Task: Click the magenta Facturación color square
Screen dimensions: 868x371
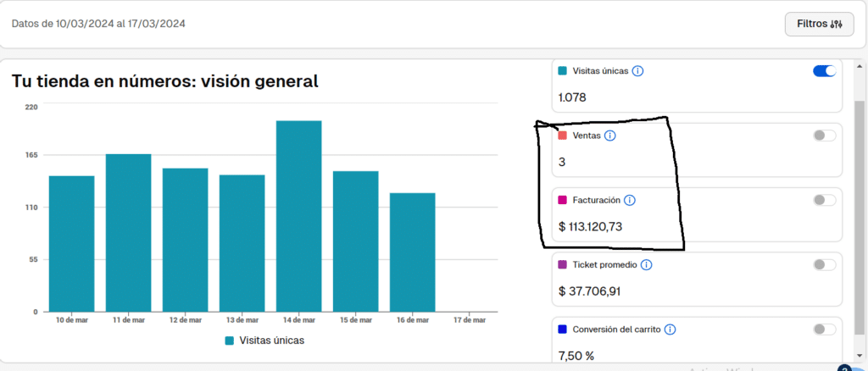Action: pos(563,200)
